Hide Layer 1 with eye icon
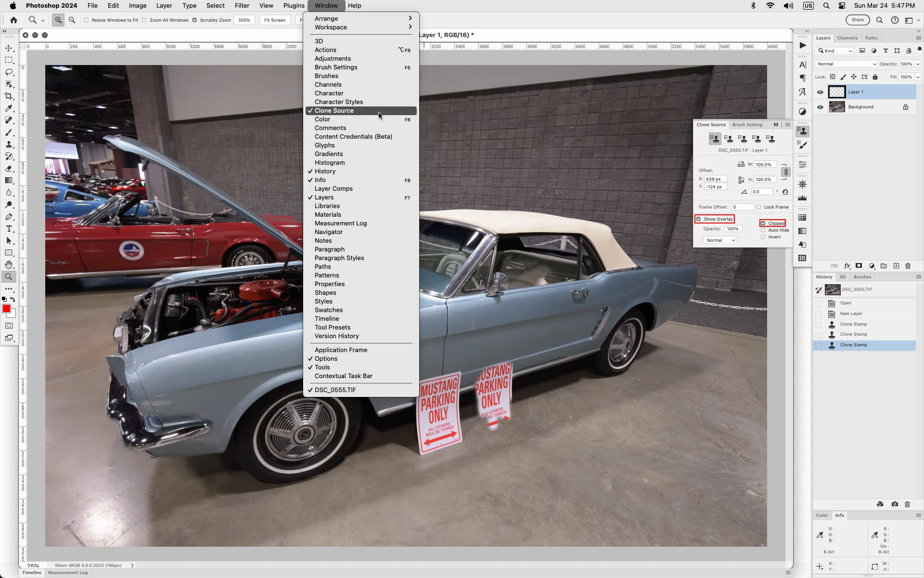 pyautogui.click(x=821, y=92)
